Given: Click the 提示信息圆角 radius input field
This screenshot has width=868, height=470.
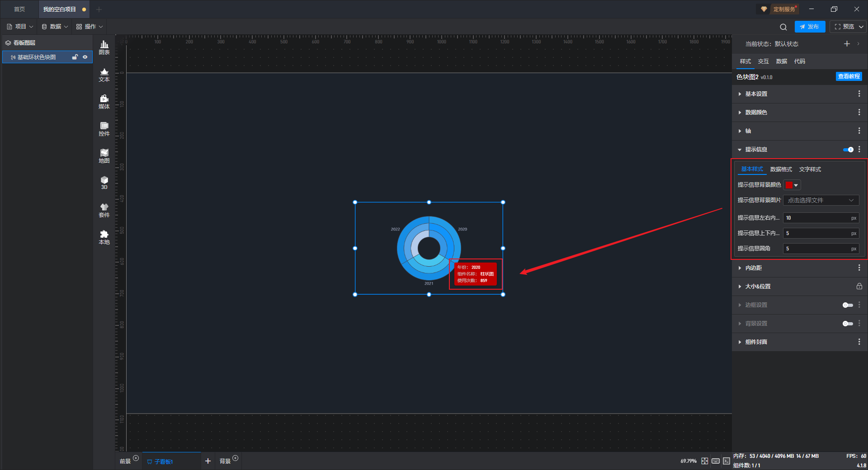Looking at the screenshot, I should (821, 249).
